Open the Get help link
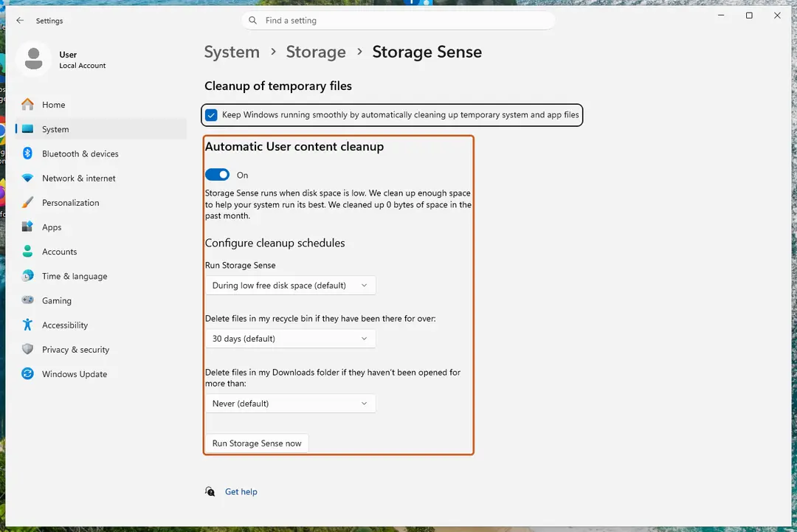 pyautogui.click(x=241, y=491)
